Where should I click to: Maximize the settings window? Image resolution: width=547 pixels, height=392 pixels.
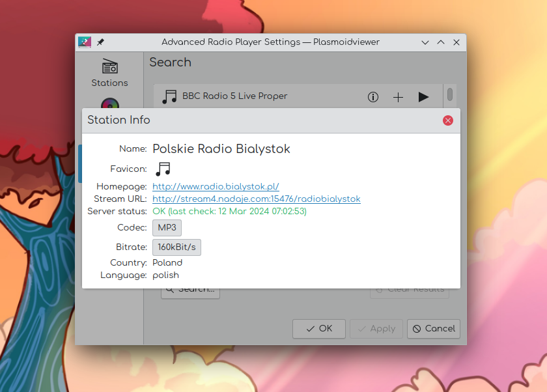point(441,42)
